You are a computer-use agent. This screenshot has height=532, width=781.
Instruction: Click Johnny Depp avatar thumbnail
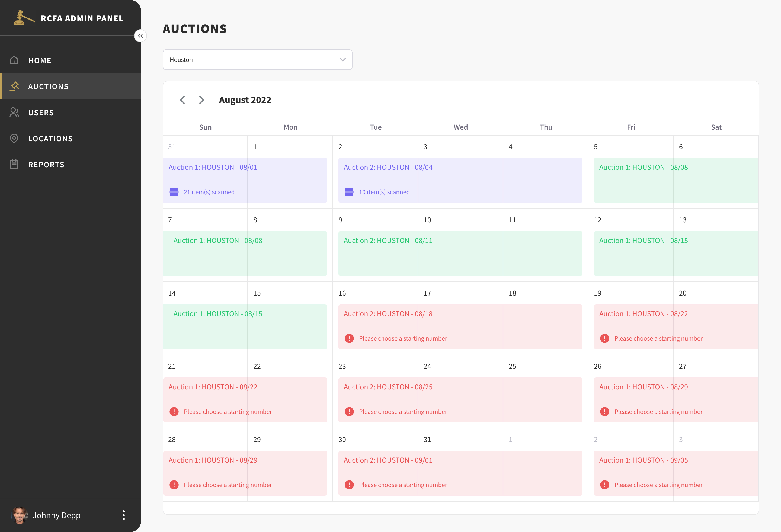(20, 515)
